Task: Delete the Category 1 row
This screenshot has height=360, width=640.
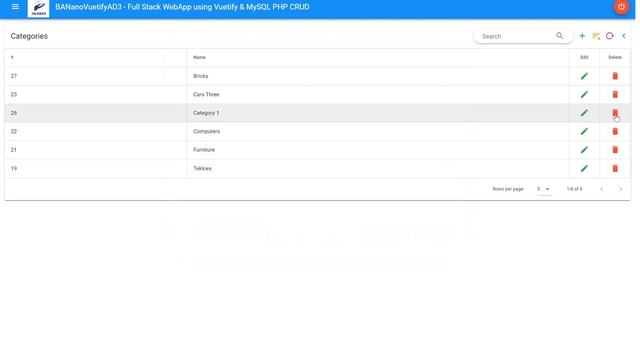Action: (615, 113)
